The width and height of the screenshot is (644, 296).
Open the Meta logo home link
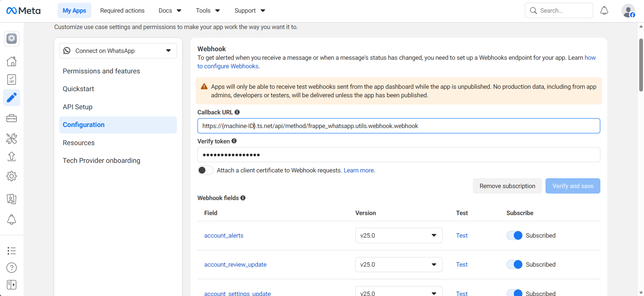23,11
